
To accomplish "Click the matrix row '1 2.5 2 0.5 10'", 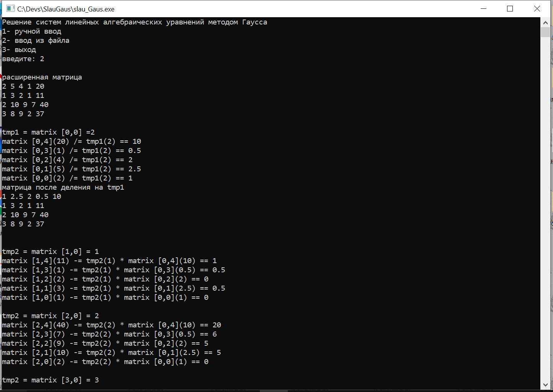I will tap(32, 197).
